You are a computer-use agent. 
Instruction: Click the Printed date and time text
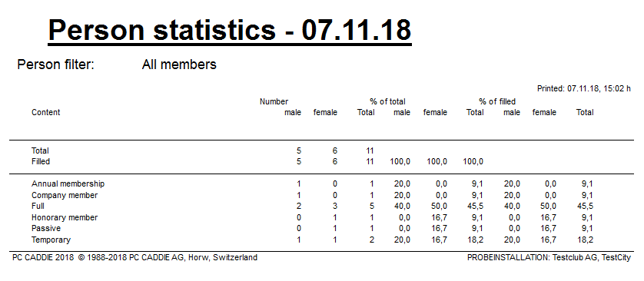(x=583, y=88)
